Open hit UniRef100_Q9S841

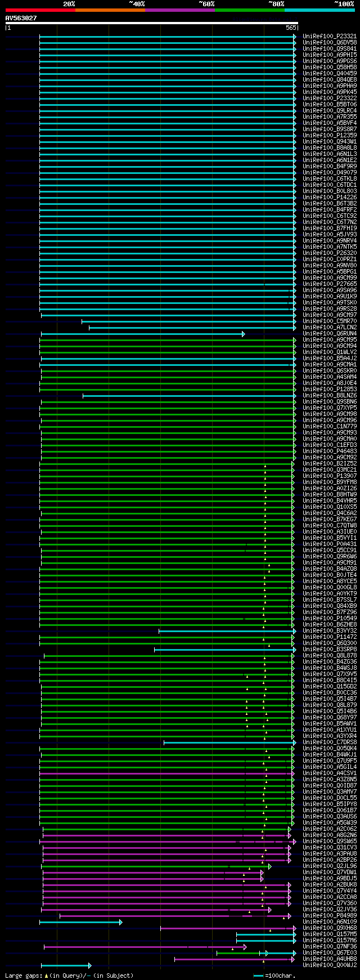pyautogui.click(x=330, y=48)
